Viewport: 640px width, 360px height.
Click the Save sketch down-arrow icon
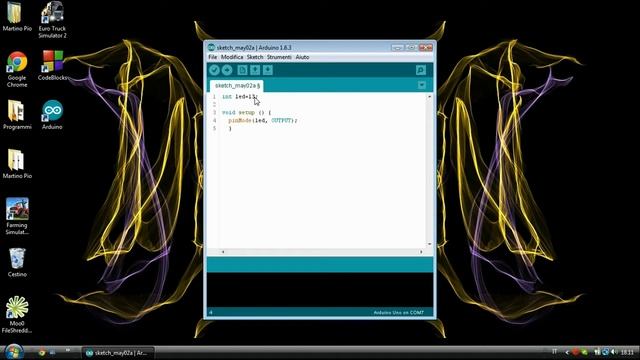(x=268, y=70)
